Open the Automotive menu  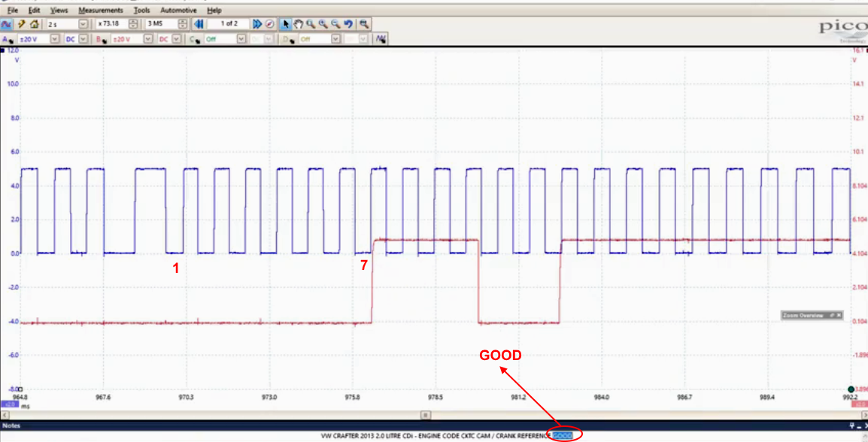(178, 11)
